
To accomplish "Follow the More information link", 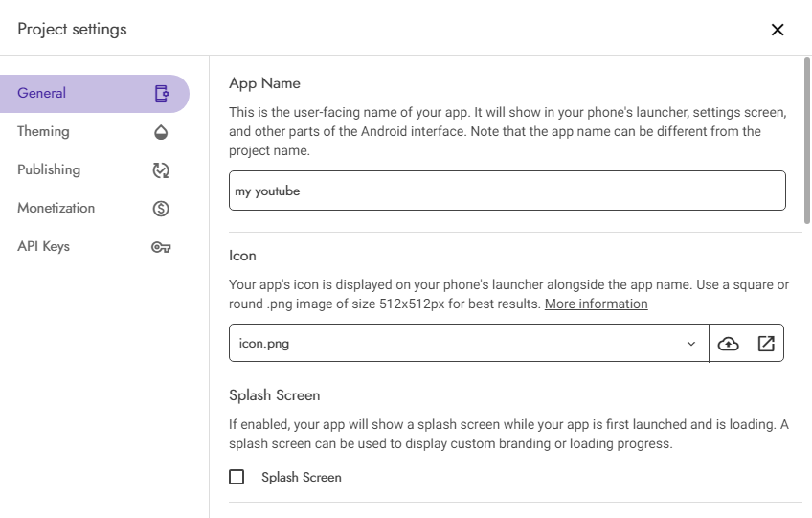I will (596, 304).
